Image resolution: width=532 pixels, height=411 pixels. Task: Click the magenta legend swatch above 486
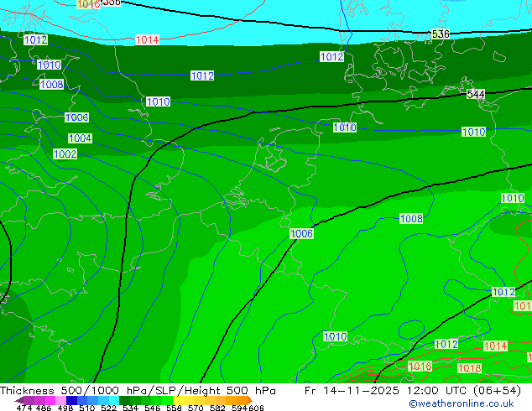(50, 400)
